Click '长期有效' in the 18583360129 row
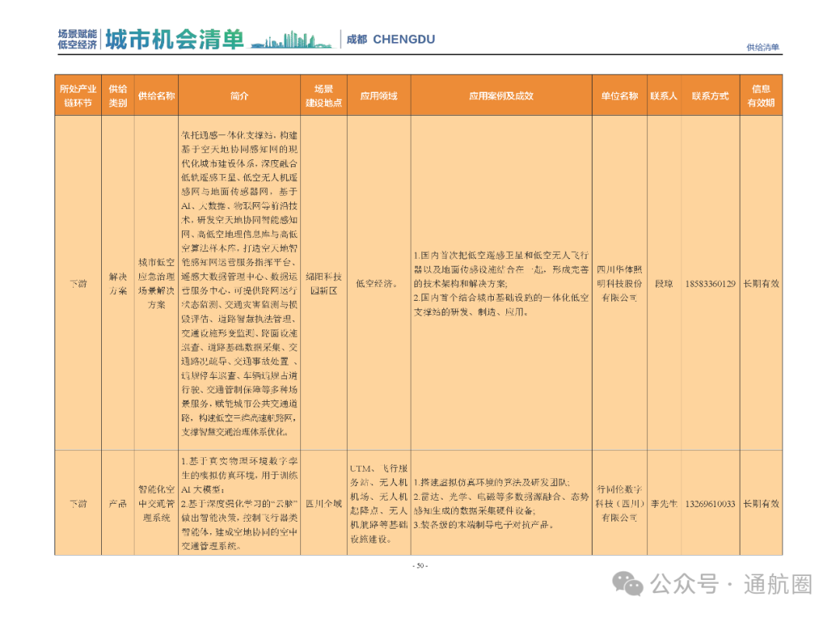The height and width of the screenshot is (618, 840). pyautogui.click(x=761, y=283)
